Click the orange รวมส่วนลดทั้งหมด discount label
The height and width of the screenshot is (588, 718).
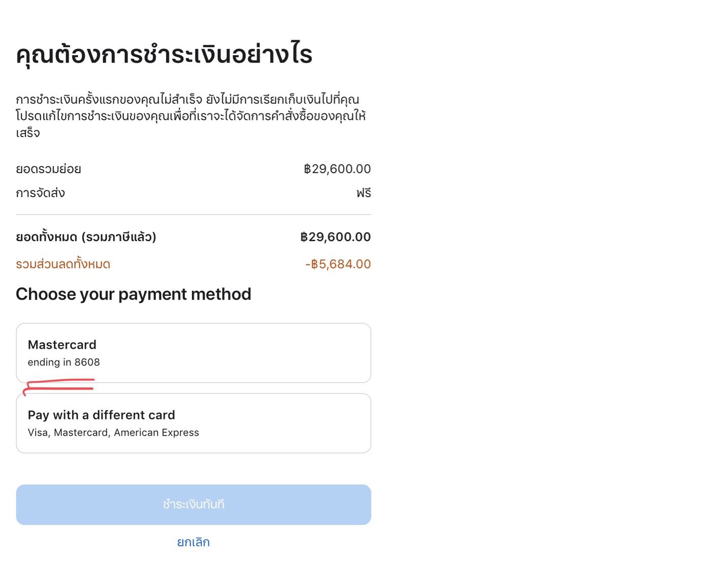click(x=63, y=264)
